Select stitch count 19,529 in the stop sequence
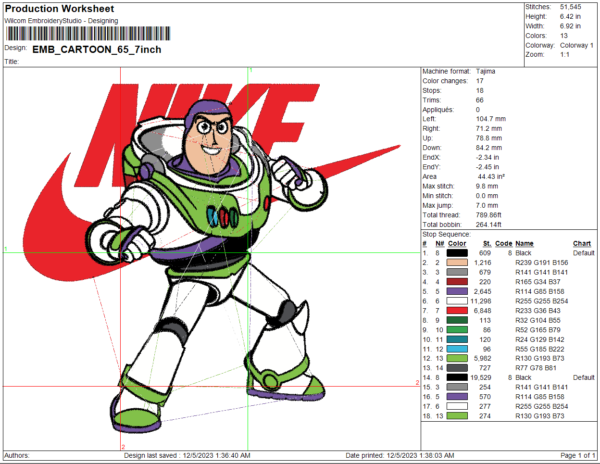This screenshot has width=600, height=464. point(481,378)
